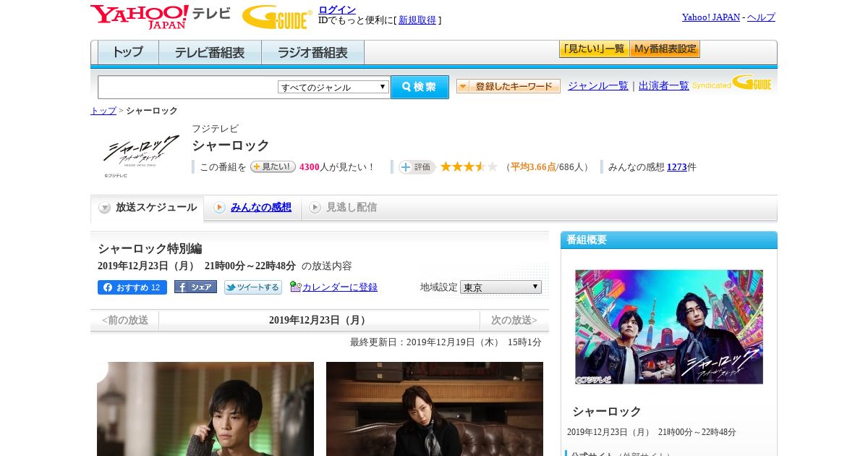Click the calendar registration icon
Viewport: 868px width, 456px height.
pyautogui.click(x=295, y=287)
